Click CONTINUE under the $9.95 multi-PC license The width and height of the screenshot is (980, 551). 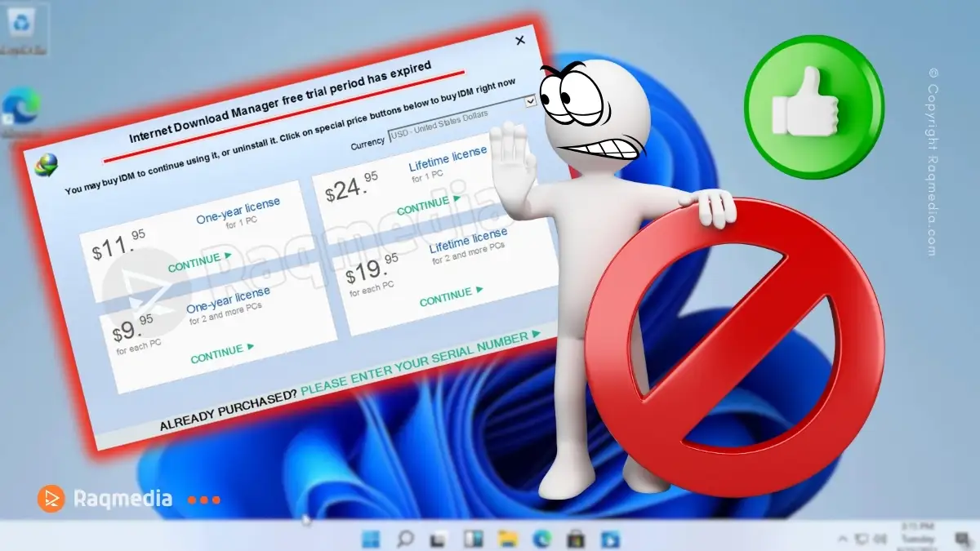218,354
